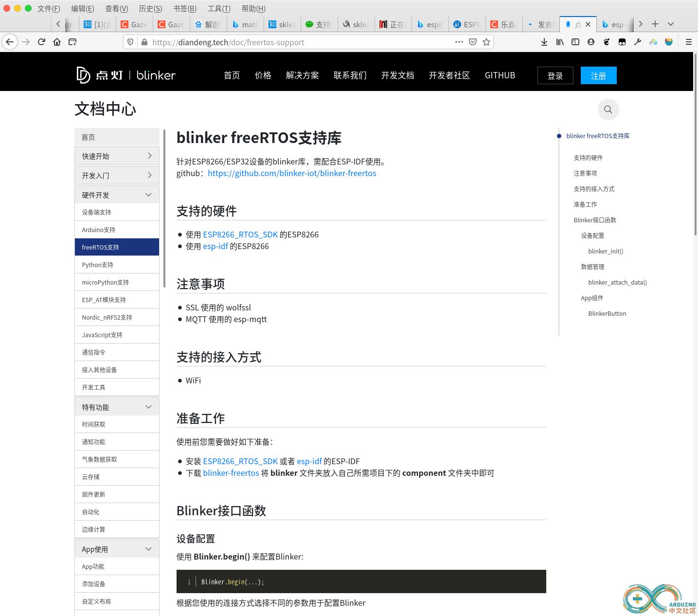Open the 历史(S) menu
Viewport: 698px width, 616px height.
[x=150, y=9]
